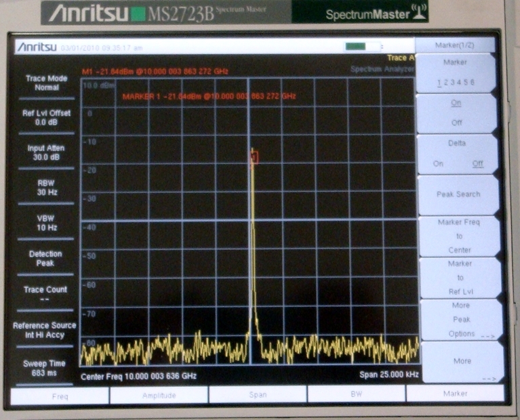Open the Amplitude menu tab
Viewport: 520px width, 420px height.
(159, 396)
